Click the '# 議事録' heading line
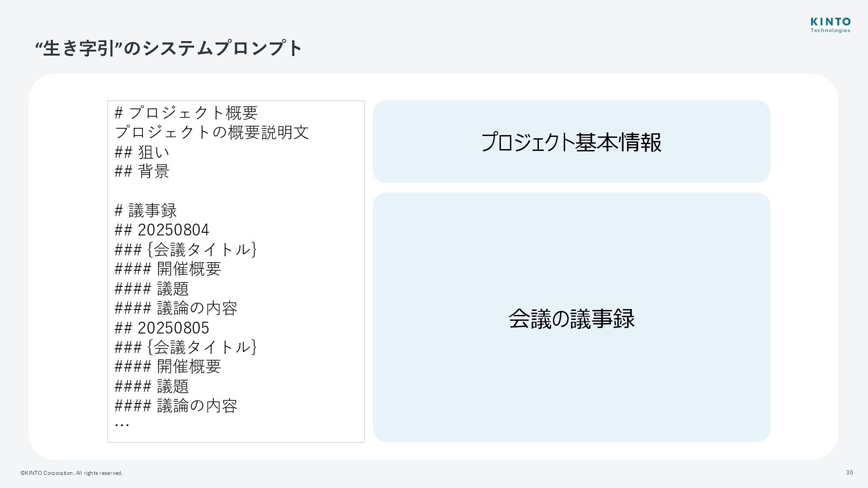The height and width of the screenshot is (488, 868). [x=146, y=211]
